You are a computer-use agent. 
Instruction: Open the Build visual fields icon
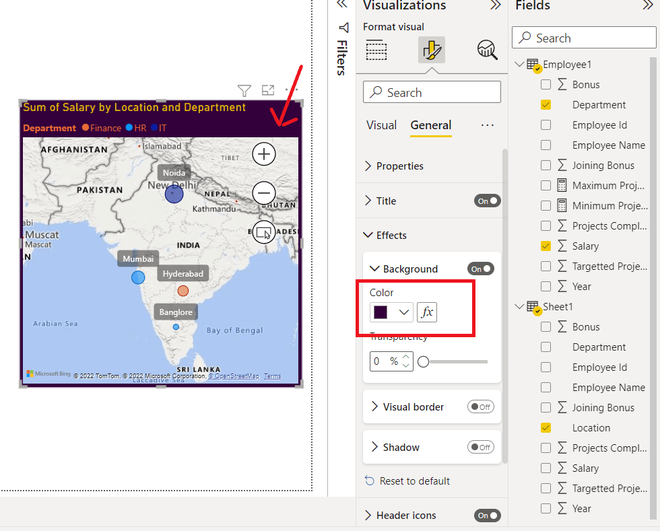click(x=376, y=50)
